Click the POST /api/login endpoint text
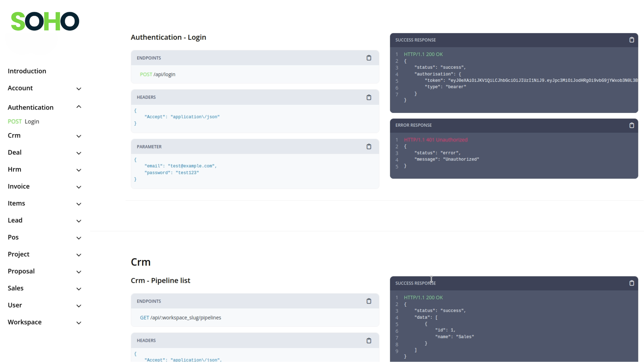644x362 pixels. pos(158,74)
